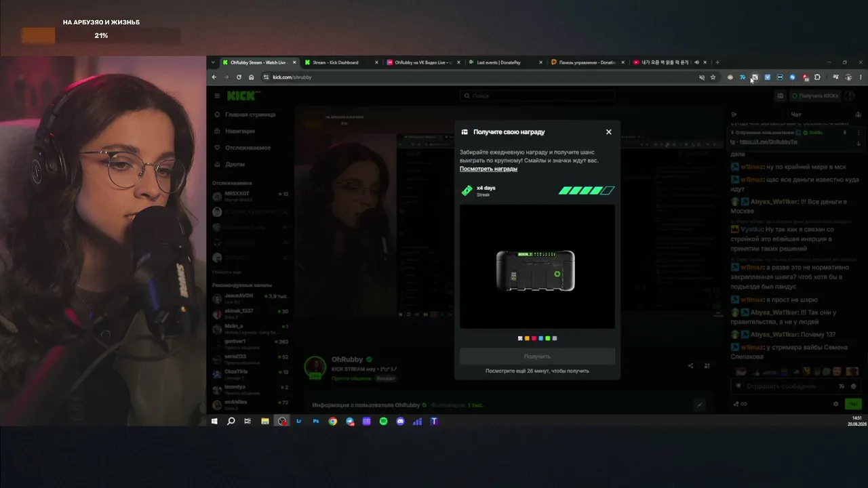The width and height of the screenshot is (868, 488).
Task: Click the disabled "Получить" reward button
Action: click(x=537, y=357)
